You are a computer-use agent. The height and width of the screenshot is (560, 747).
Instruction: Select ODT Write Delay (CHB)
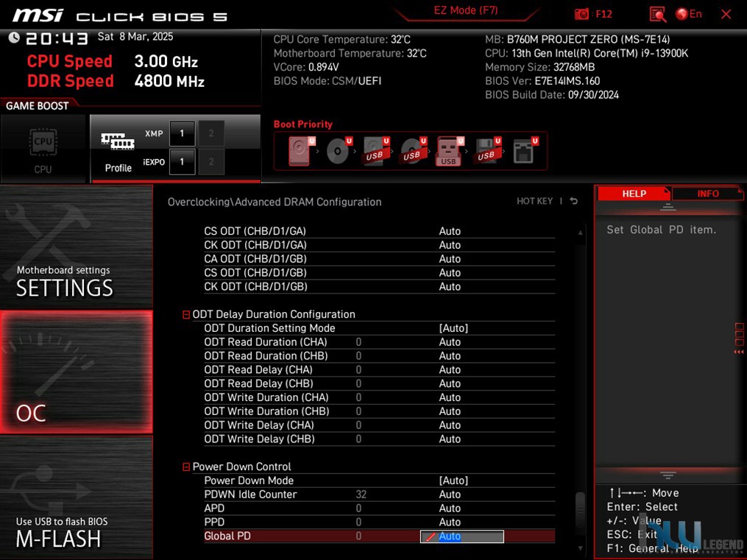[379, 439]
